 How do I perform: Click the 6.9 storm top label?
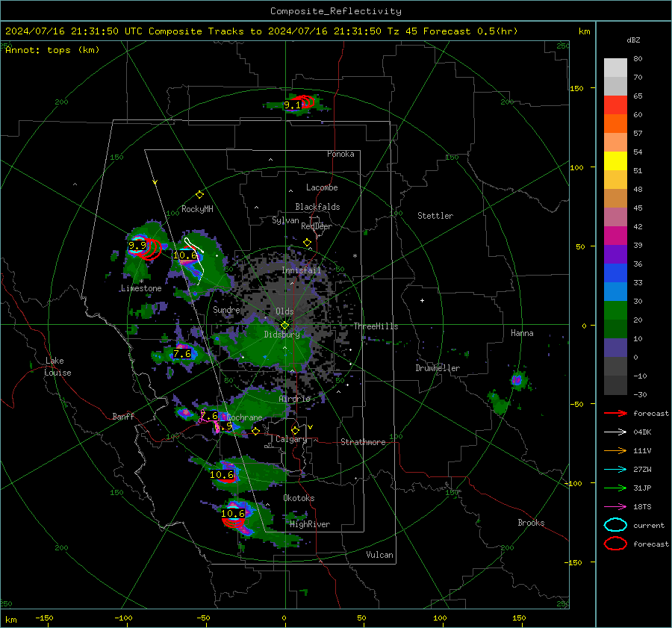(223, 426)
